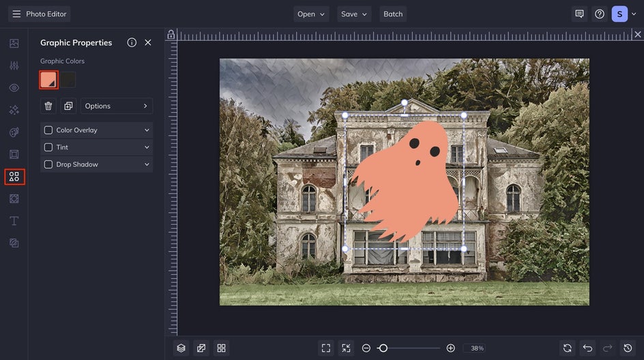Close the Graphic Properties panel
The width and height of the screenshot is (644, 360).
point(148,42)
